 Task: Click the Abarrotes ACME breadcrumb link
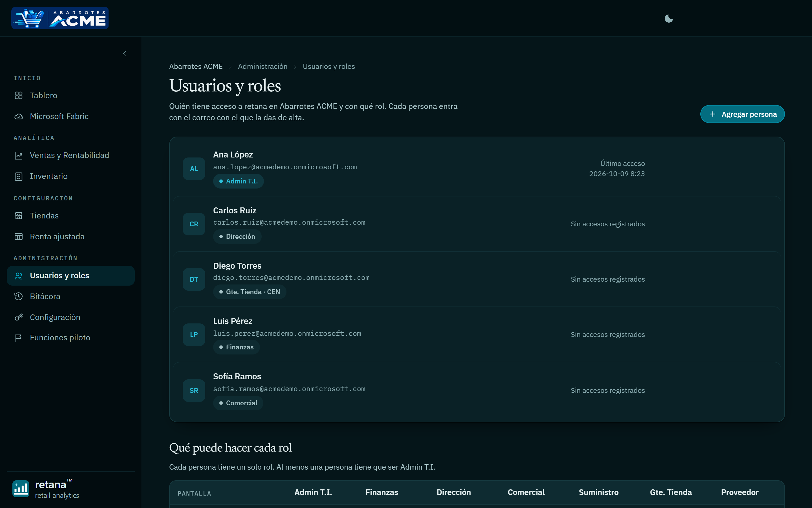pos(196,67)
